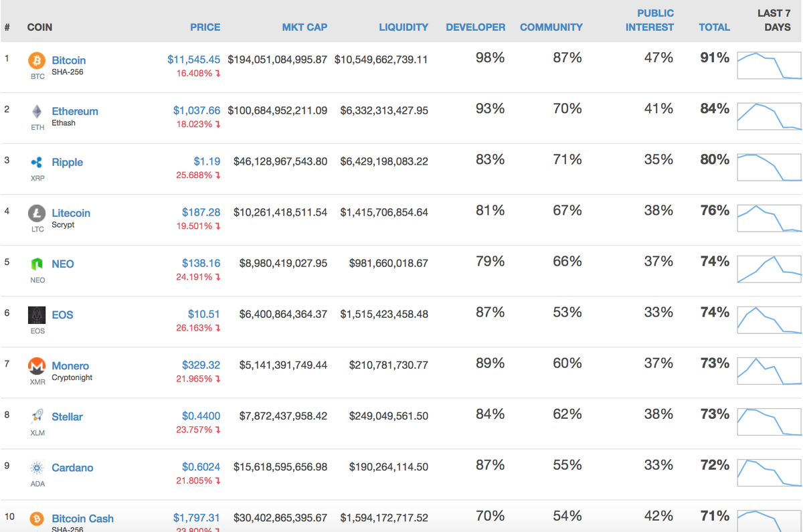Click NEO price $138.16
The width and height of the screenshot is (803, 532).
[x=201, y=263]
